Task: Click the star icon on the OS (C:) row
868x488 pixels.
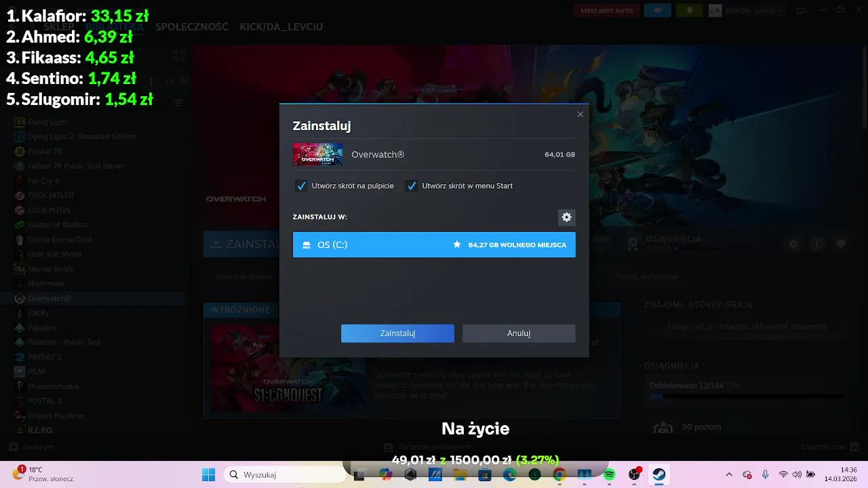Action: [457, 245]
